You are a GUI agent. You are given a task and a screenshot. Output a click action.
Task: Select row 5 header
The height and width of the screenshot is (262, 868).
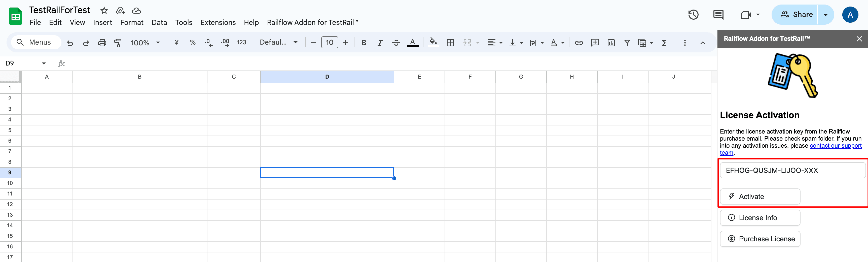[10, 130]
